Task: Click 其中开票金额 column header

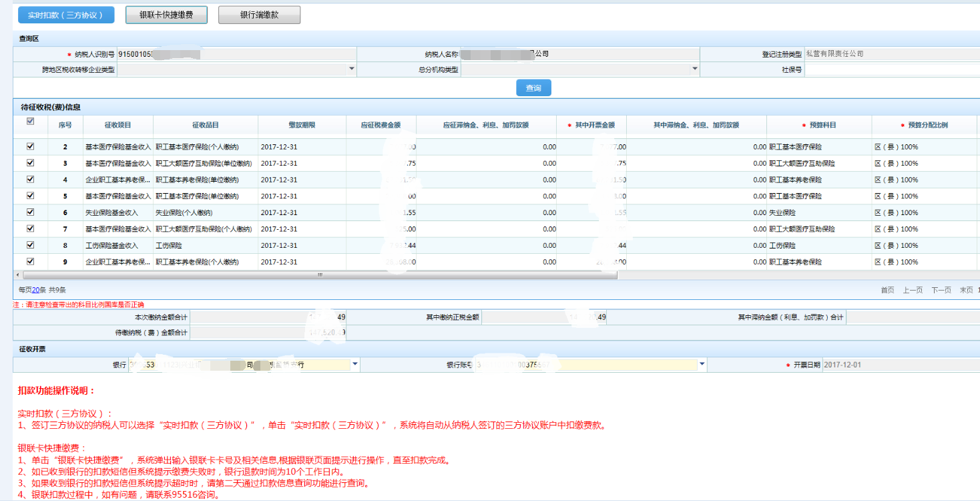Action: (x=591, y=125)
